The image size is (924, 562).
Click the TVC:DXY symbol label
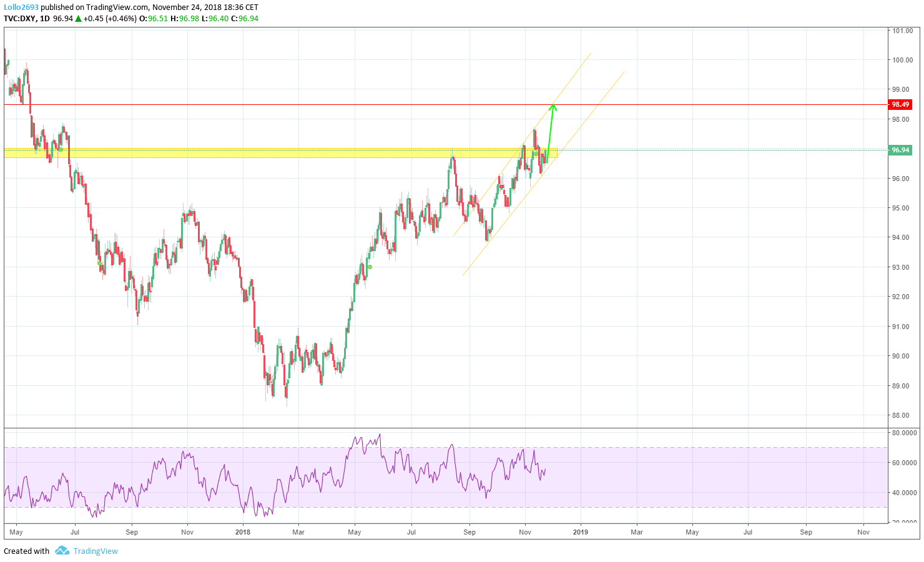[x=19, y=18]
